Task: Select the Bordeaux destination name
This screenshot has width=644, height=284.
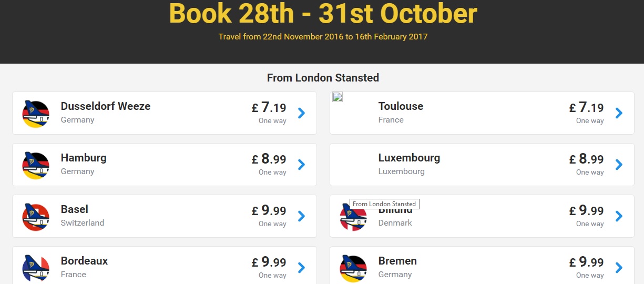Action: (84, 261)
